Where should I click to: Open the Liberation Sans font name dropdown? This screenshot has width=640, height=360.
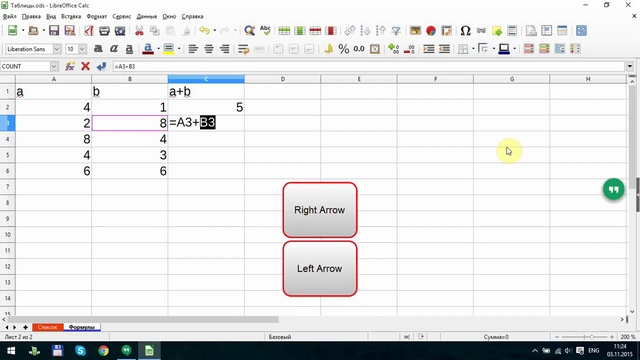tap(57, 49)
